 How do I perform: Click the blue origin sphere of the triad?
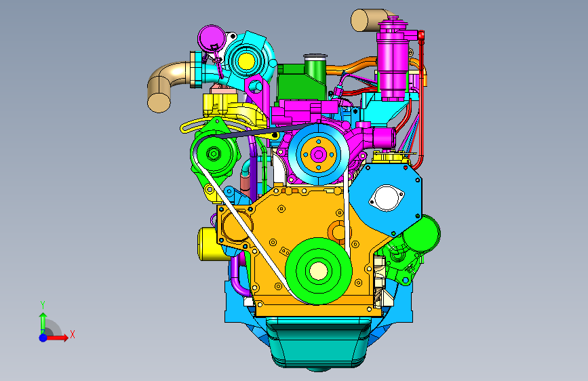(x=43, y=338)
